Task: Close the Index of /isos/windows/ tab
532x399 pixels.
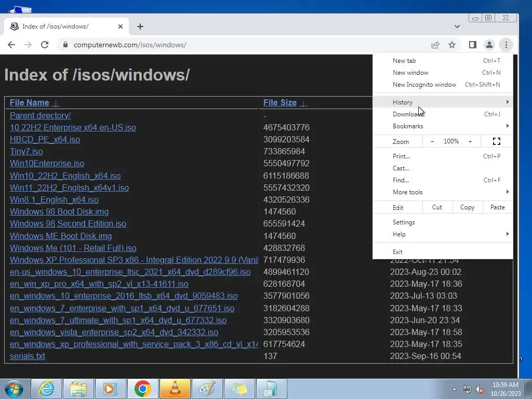Action: pos(121,26)
